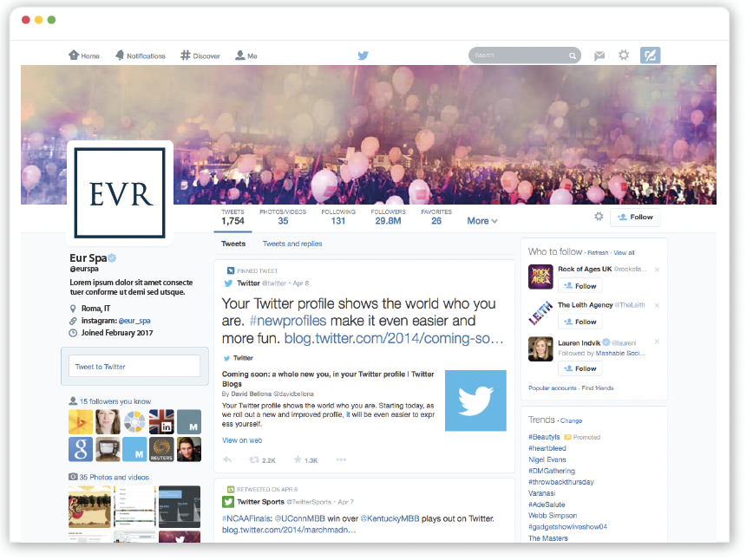View Favorites count 26
This screenshot has width=753, height=560.
436,218
